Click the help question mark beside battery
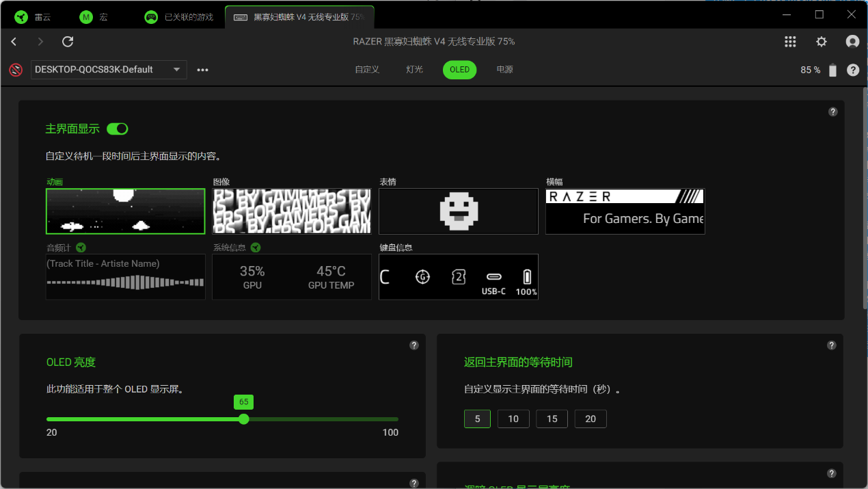 [853, 70]
